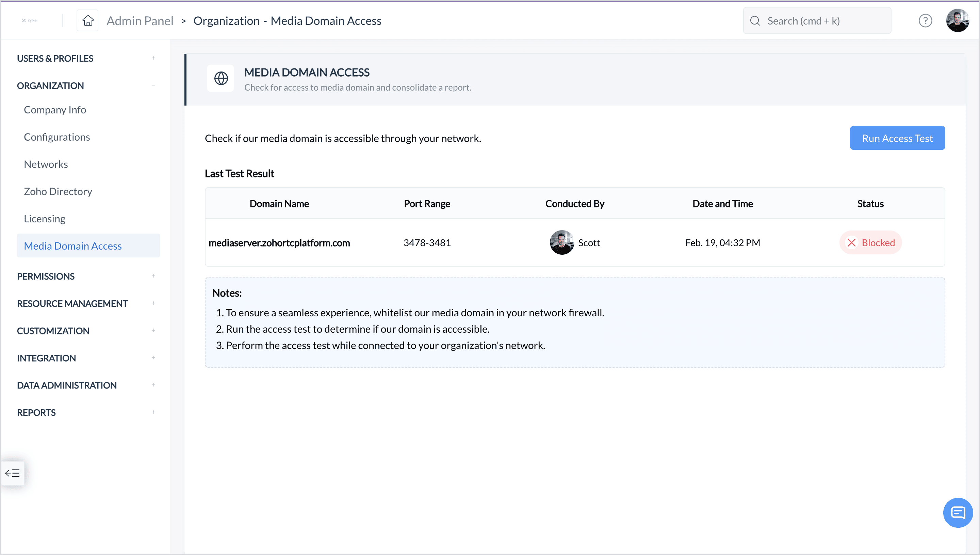
Task: Collapse the sidebar using the arrow icon
Action: [x=13, y=473]
